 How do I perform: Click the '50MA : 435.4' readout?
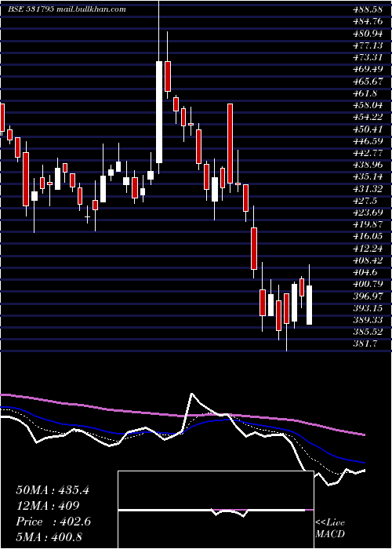click(53, 490)
